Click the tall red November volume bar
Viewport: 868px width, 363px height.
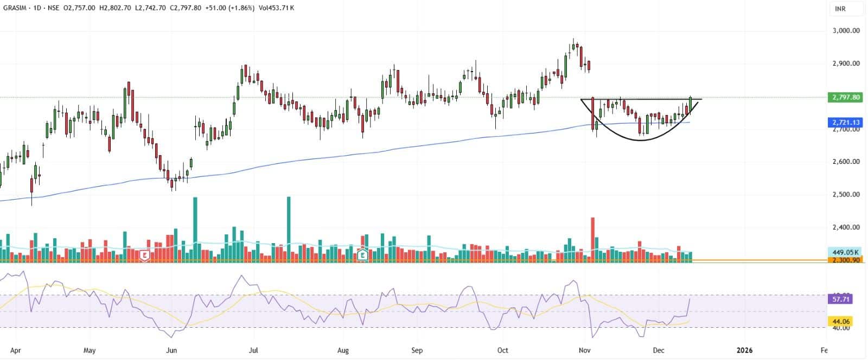593,240
